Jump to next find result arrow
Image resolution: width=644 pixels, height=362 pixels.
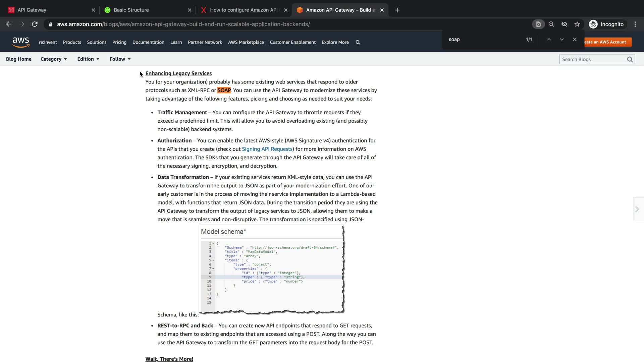tap(561, 40)
